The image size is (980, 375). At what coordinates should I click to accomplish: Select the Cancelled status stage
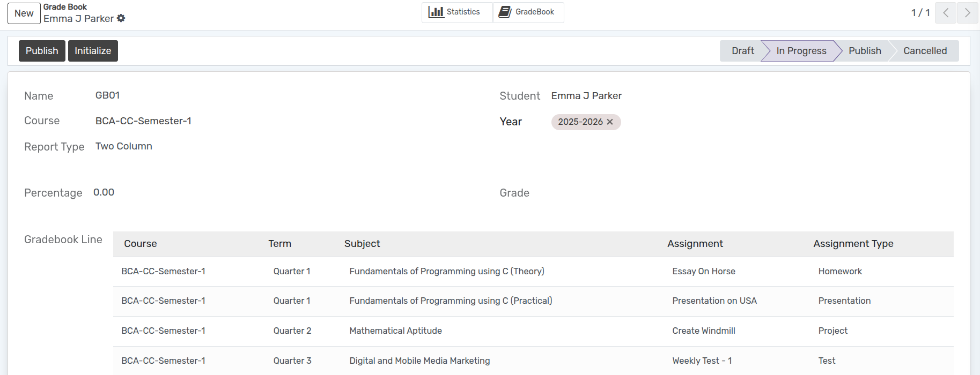(925, 51)
